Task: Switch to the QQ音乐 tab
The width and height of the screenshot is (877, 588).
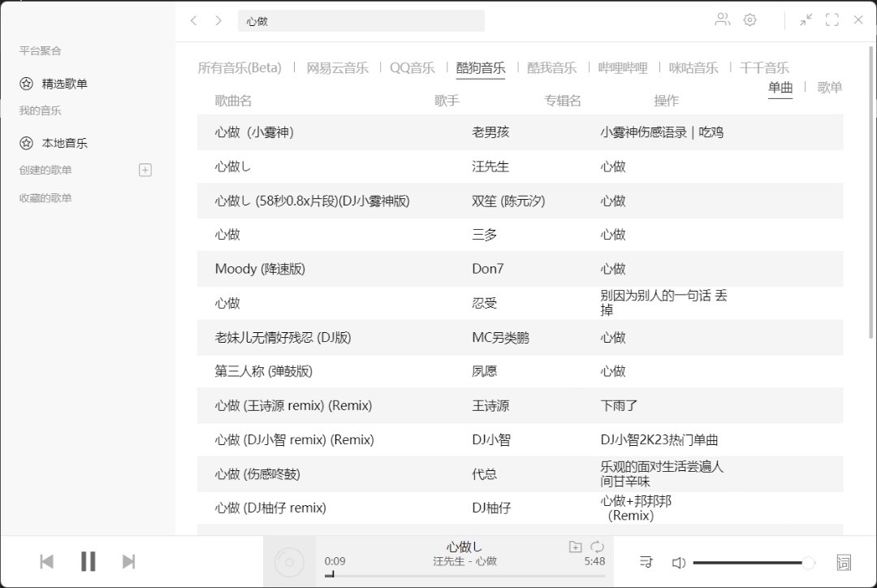Action: pyautogui.click(x=412, y=68)
